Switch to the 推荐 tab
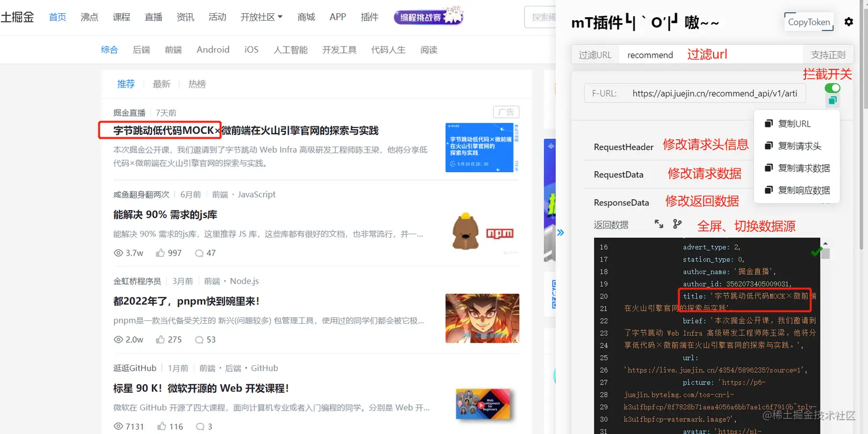The width and height of the screenshot is (868, 434). (126, 84)
